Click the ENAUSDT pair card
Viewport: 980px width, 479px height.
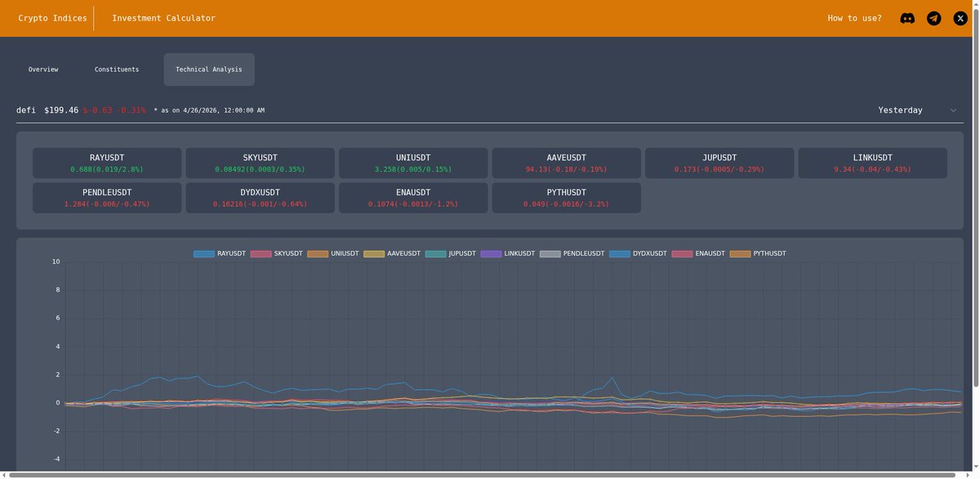click(x=413, y=197)
